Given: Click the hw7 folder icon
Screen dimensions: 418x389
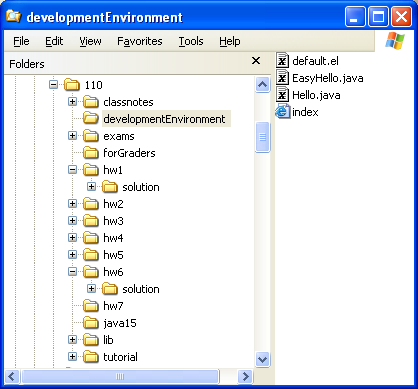Looking at the screenshot, I should (91, 306).
